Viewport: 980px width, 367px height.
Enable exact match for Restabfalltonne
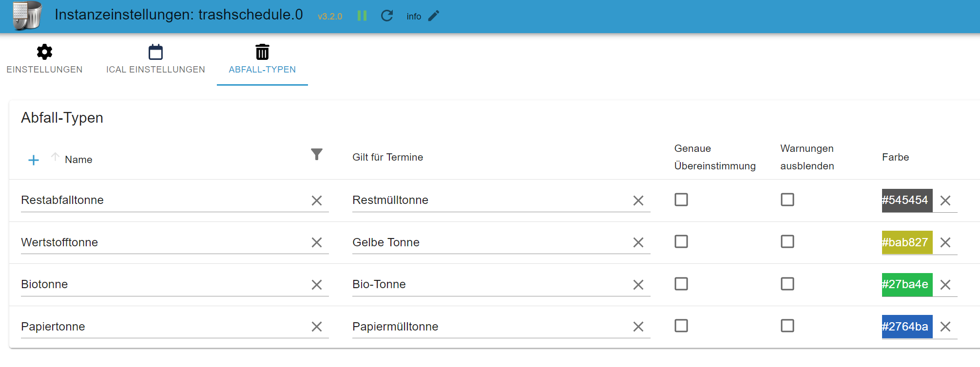(x=681, y=200)
